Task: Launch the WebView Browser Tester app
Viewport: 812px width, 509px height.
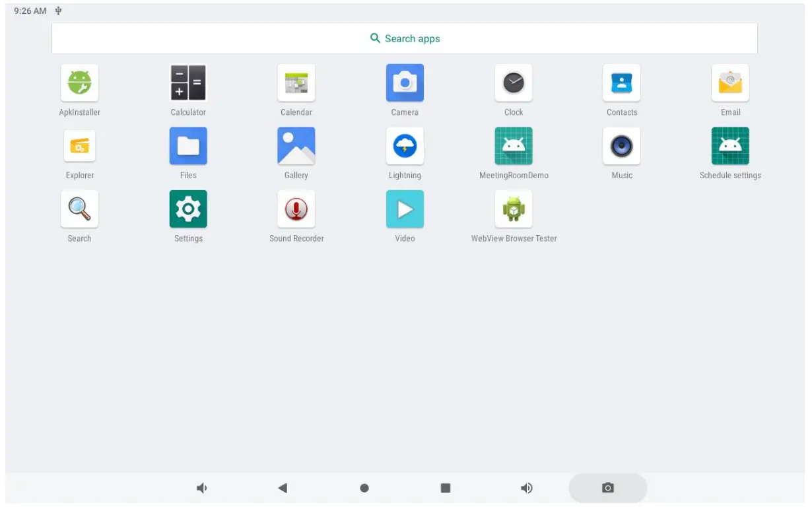Action: 514,209
